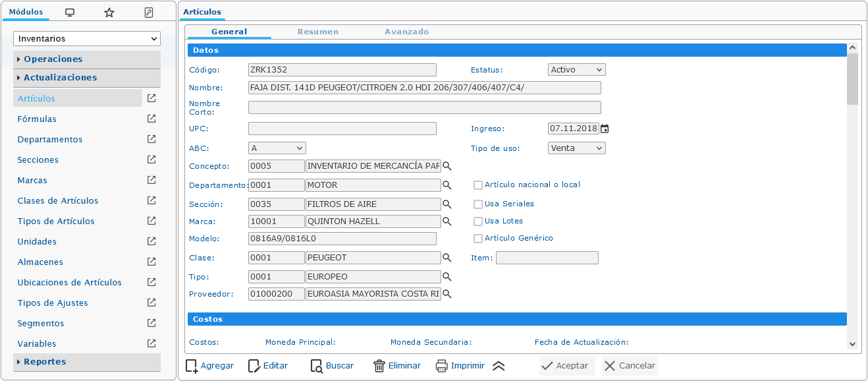The image size is (868, 381).
Task: Search Tipo with magnifier icon
Action: tap(447, 277)
